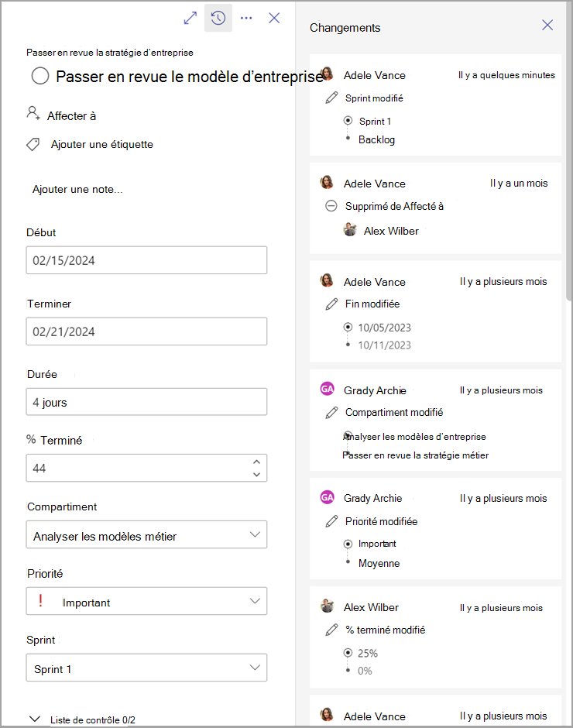Click the 25% change marker
The height and width of the screenshot is (728, 573).
pos(348,653)
